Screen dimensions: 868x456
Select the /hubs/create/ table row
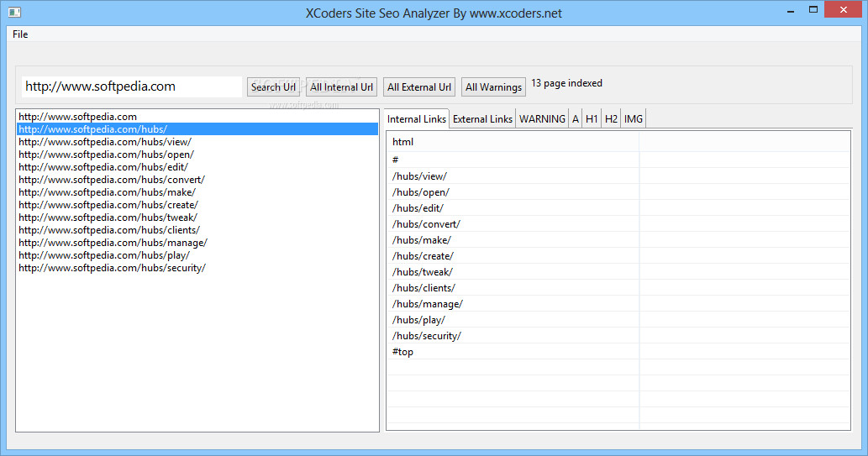(x=618, y=256)
